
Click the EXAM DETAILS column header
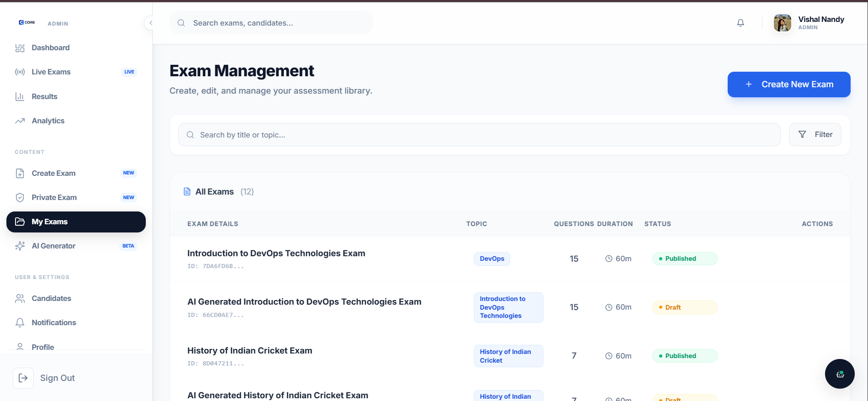point(213,224)
